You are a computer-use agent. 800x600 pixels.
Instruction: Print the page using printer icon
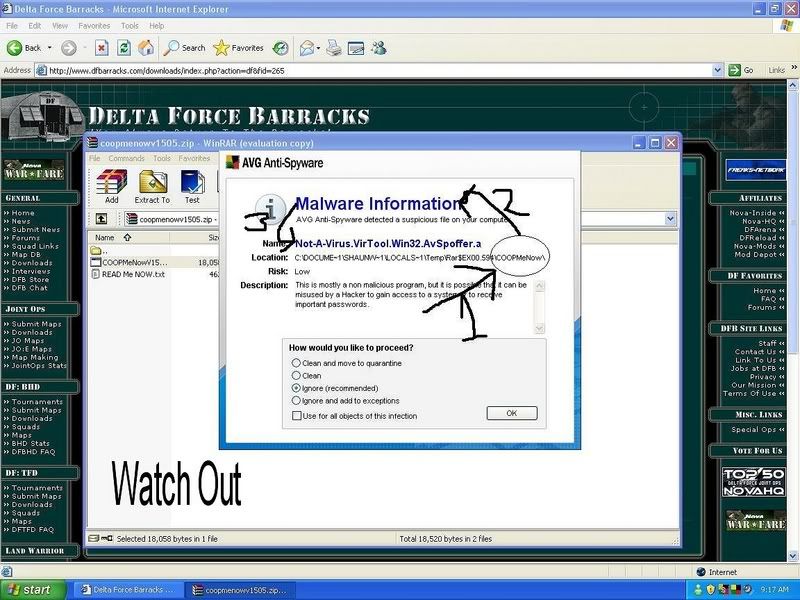(334, 48)
